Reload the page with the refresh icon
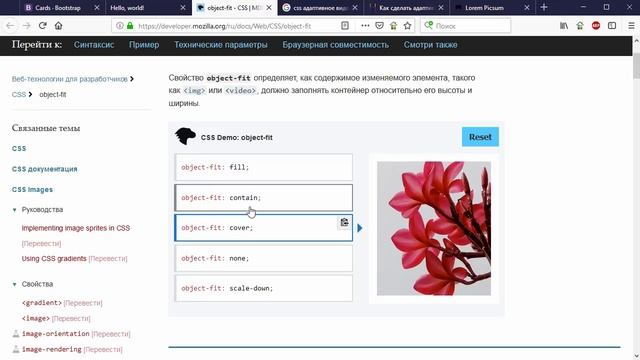The image size is (640, 360). tap(42, 26)
